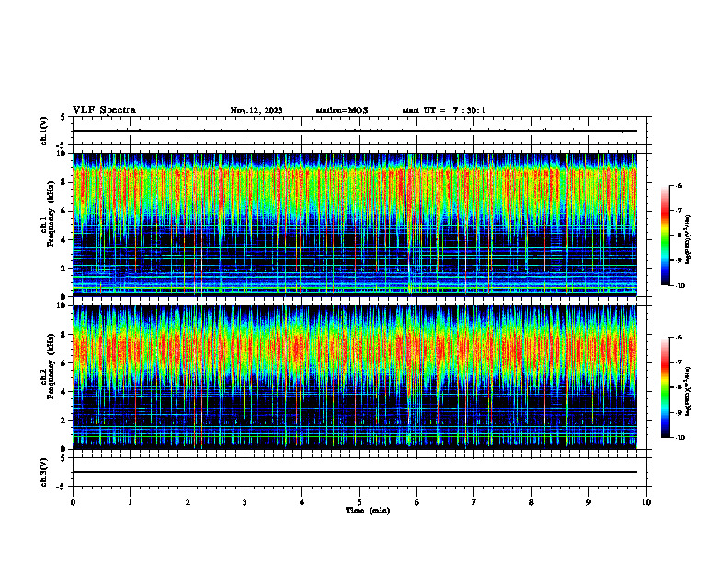Click the "Time (min)" x-axis label
Image resolution: width=728 pixels, height=563 pixels.
pyautogui.click(x=368, y=511)
